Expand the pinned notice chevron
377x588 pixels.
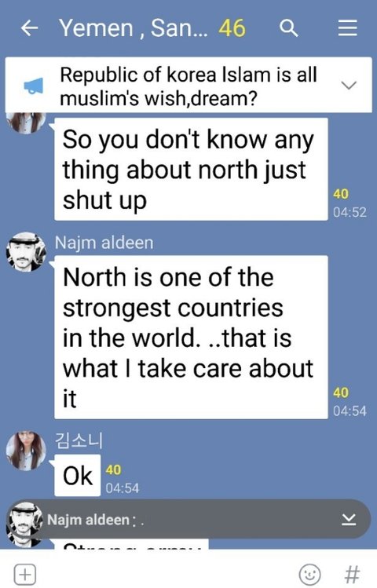pyautogui.click(x=349, y=85)
